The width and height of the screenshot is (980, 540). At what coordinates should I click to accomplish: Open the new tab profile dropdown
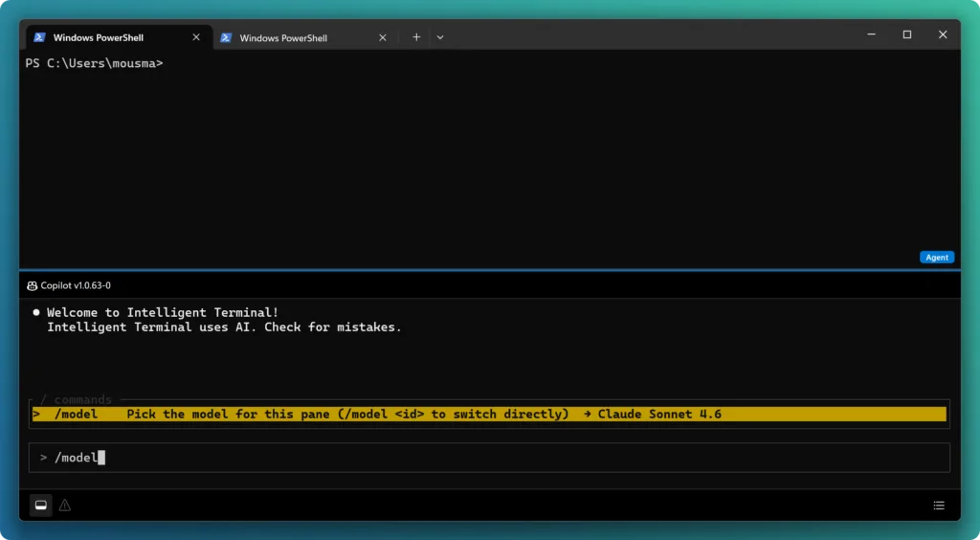point(440,37)
